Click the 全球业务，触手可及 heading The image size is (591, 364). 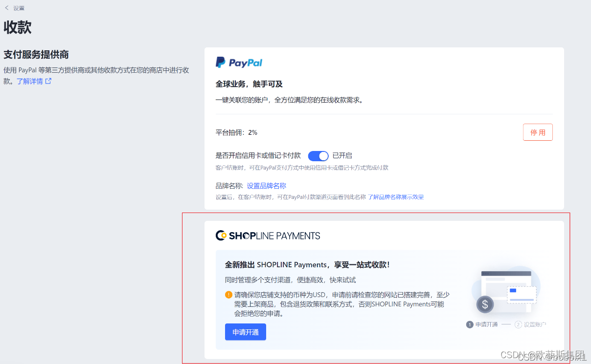coord(249,84)
